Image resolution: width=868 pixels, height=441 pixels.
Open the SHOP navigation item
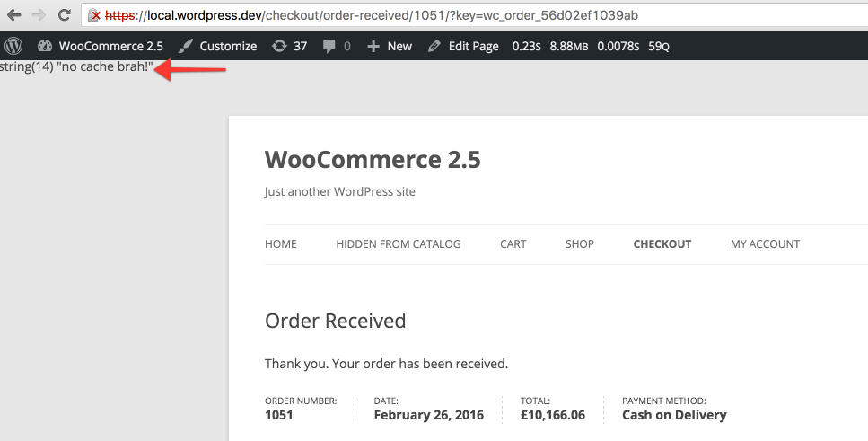580,243
